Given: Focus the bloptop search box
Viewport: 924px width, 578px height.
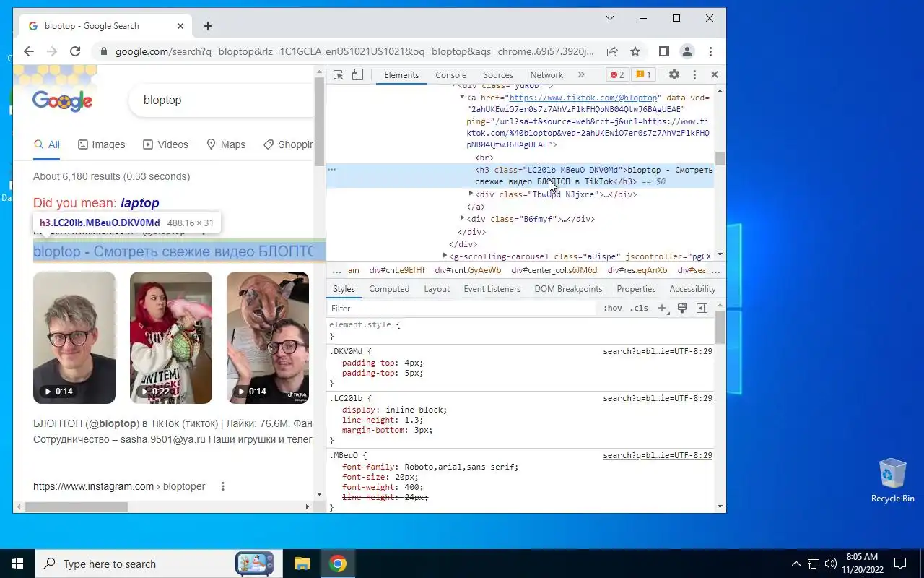Looking at the screenshot, I should 220,100.
